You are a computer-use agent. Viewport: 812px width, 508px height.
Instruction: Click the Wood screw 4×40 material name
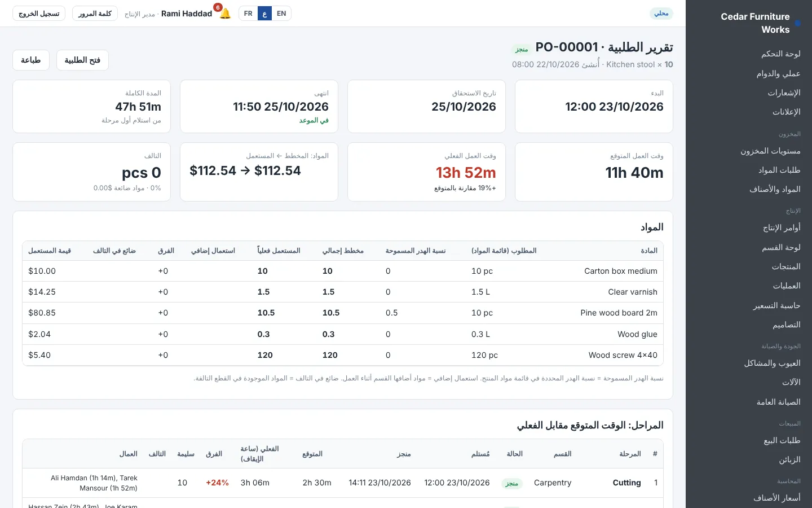click(x=623, y=355)
